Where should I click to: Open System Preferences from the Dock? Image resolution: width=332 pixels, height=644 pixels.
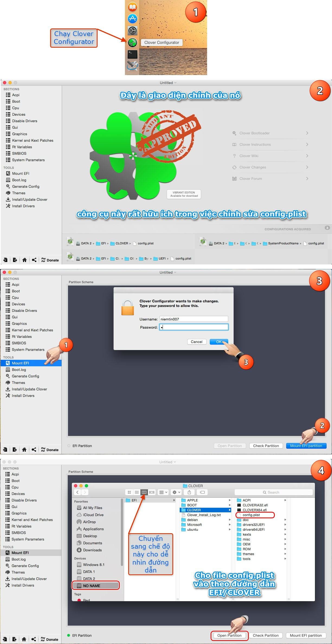pos(132,31)
